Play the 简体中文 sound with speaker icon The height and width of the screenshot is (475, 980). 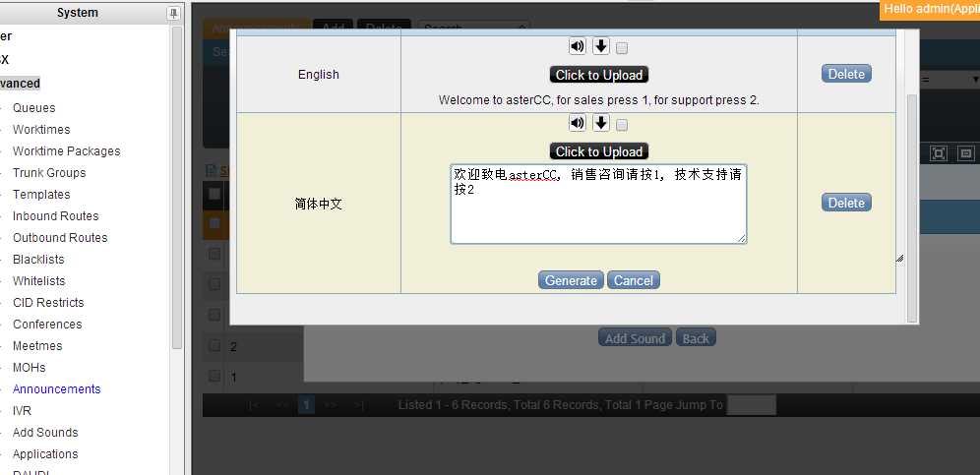pos(577,123)
